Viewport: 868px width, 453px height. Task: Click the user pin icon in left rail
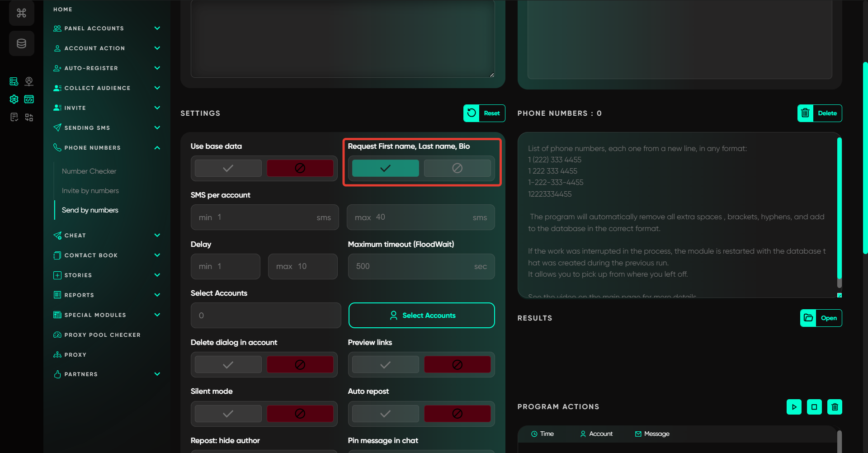tap(29, 81)
